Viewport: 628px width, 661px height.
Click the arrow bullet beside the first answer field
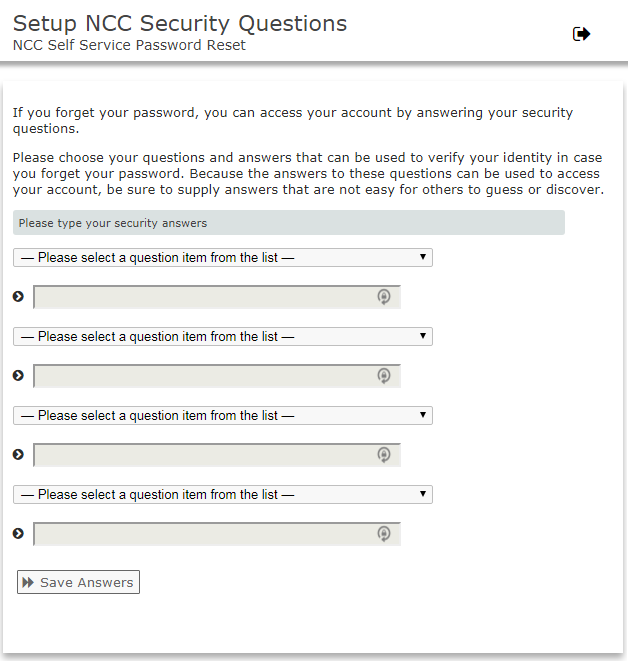click(18, 296)
